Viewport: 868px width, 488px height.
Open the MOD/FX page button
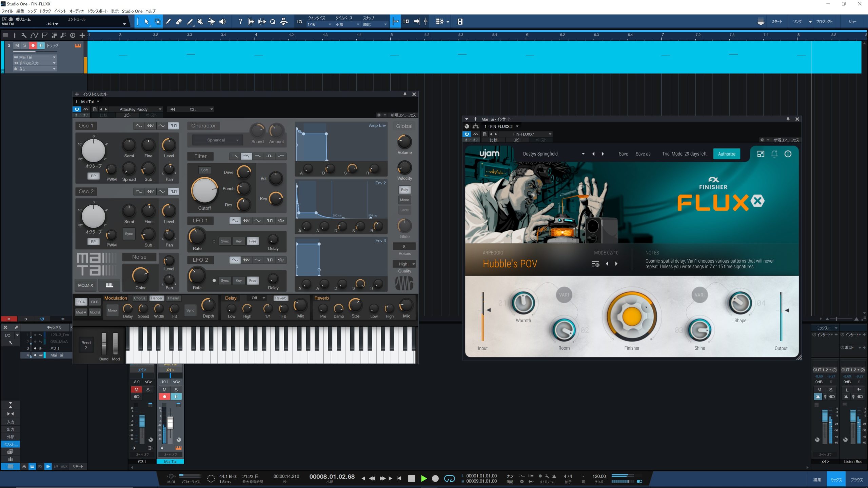point(85,285)
